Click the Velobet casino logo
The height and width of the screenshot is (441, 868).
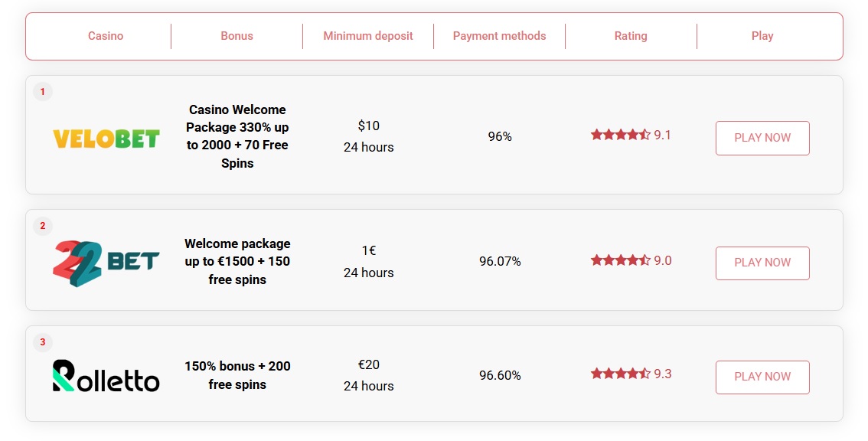click(x=106, y=138)
